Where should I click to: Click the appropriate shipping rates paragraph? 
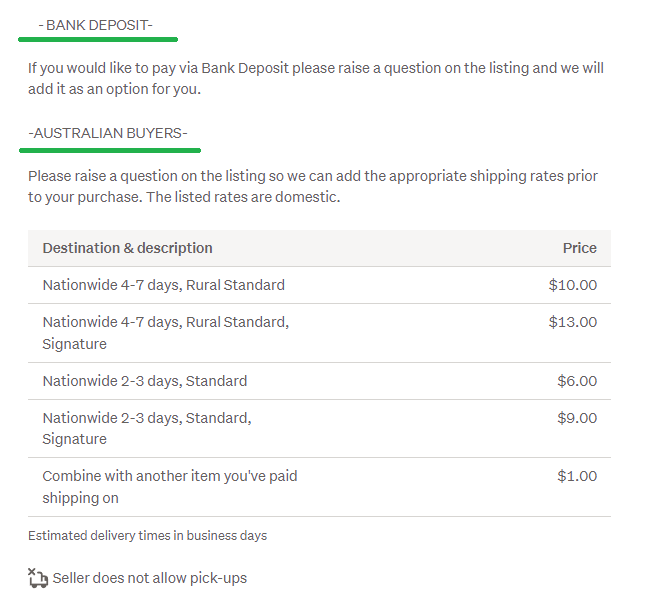point(313,176)
